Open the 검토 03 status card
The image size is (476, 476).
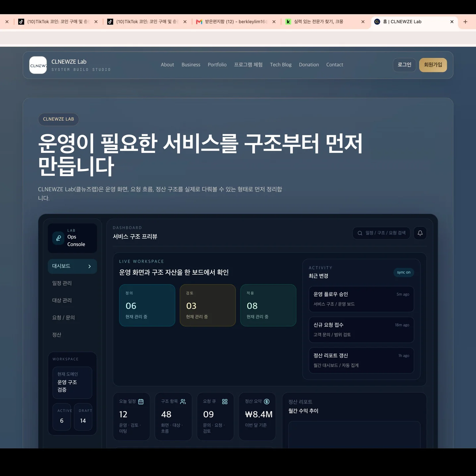click(x=208, y=305)
